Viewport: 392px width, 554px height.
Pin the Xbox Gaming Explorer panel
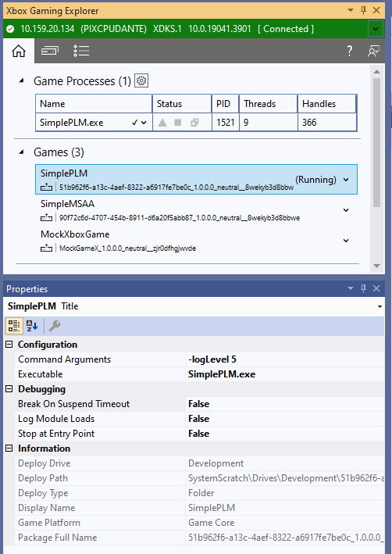pos(363,10)
